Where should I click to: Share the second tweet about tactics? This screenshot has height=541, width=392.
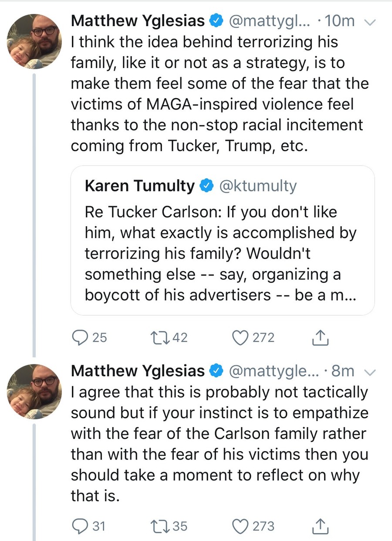tap(320, 526)
